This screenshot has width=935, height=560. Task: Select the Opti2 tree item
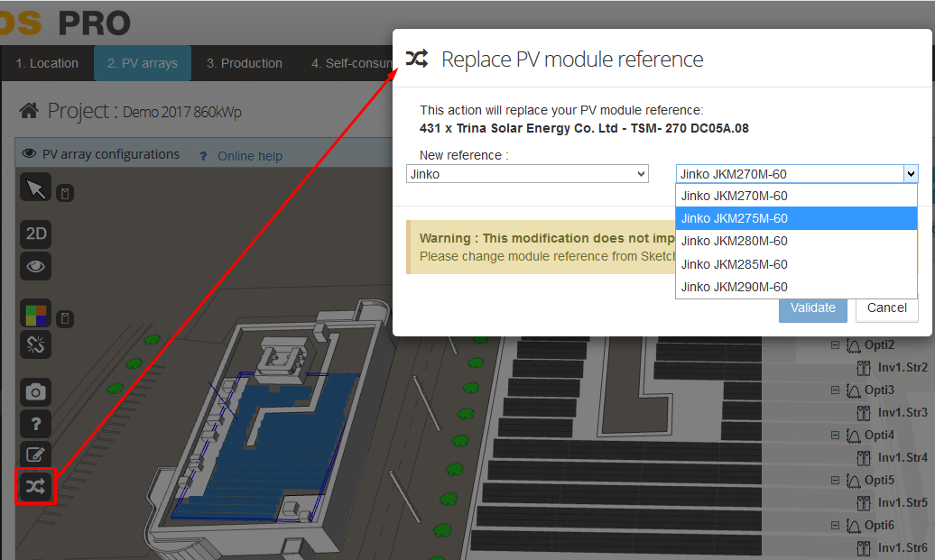pyautogui.click(x=879, y=345)
